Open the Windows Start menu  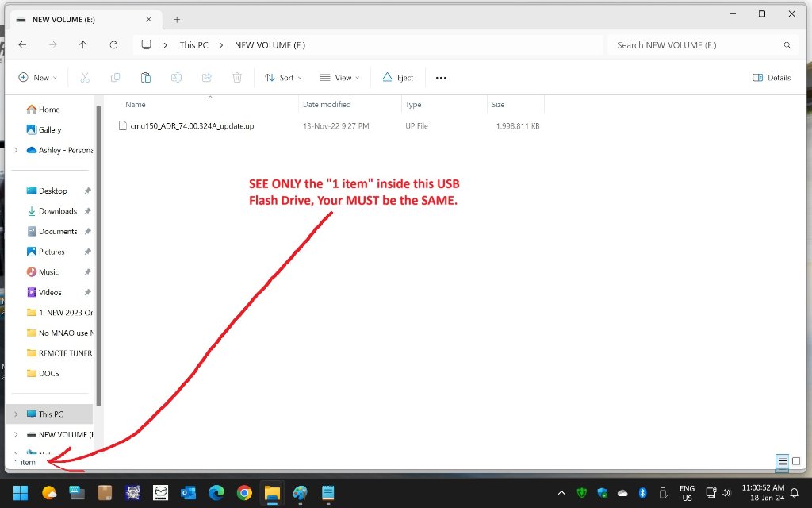point(20,492)
